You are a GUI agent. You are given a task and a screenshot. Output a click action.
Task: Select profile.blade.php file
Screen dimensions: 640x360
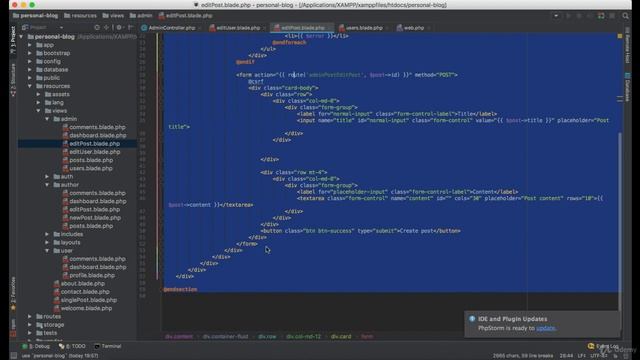pos(88,275)
